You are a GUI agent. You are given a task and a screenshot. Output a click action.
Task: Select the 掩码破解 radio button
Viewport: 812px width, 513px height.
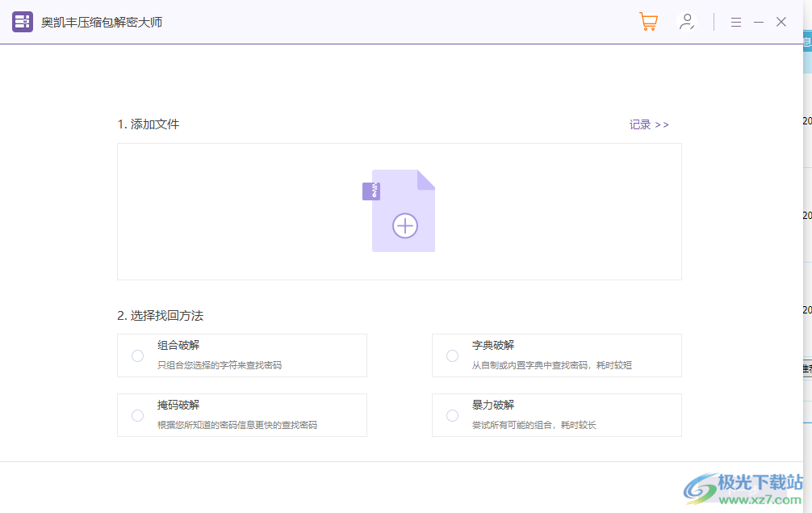[x=138, y=415]
